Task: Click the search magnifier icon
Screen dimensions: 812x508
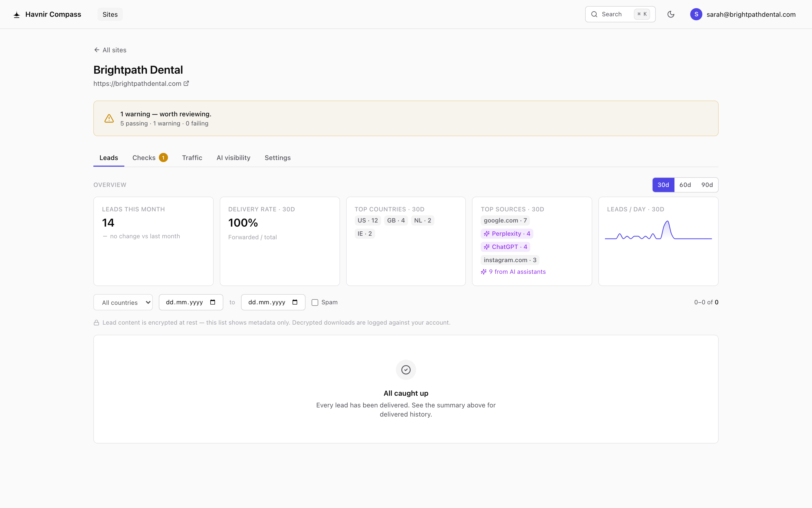Action: pyautogui.click(x=594, y=14)
